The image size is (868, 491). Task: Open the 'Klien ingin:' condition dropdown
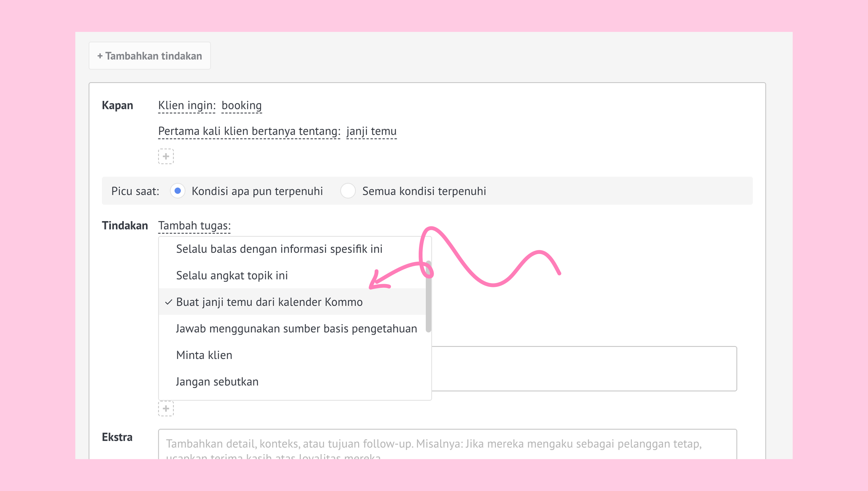tap(187, 105)
